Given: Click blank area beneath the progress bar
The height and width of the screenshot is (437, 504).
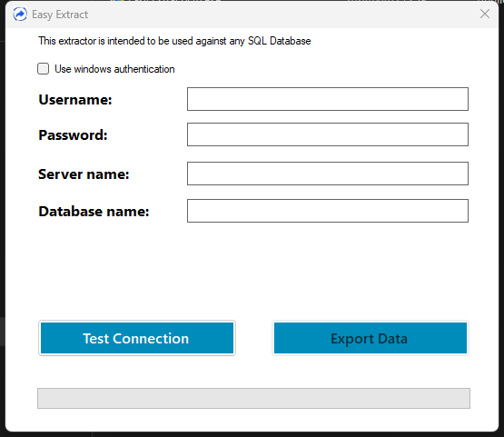Looking at the screenshot, I should 253,420.
